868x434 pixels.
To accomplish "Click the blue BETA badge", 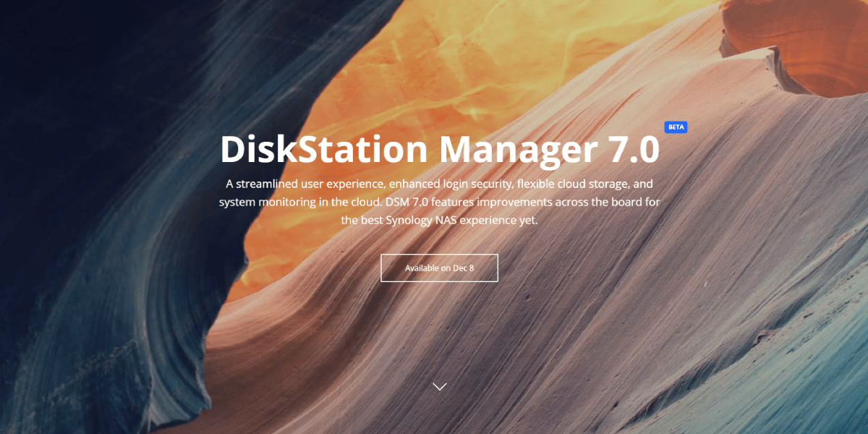I will coord(676,127).
